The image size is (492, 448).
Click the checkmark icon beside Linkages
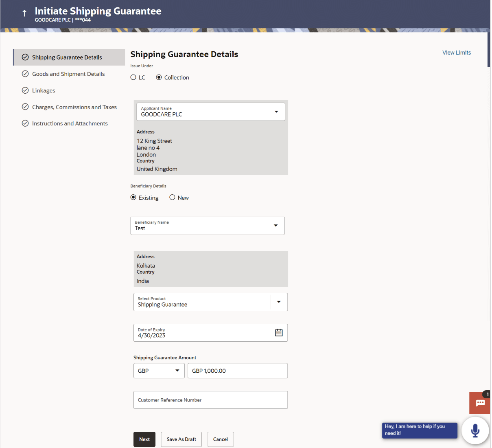[25, 90]
